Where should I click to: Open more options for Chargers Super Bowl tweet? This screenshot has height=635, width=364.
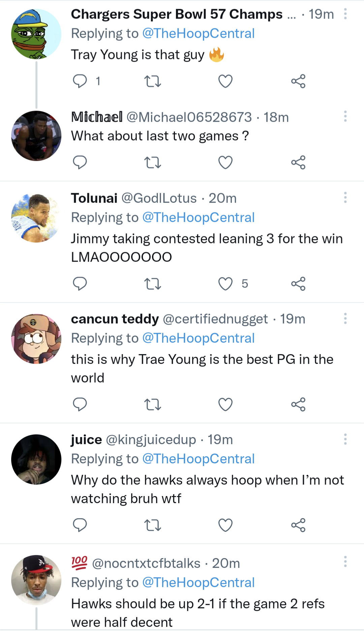pyautogui.click(x=345, y=14)
